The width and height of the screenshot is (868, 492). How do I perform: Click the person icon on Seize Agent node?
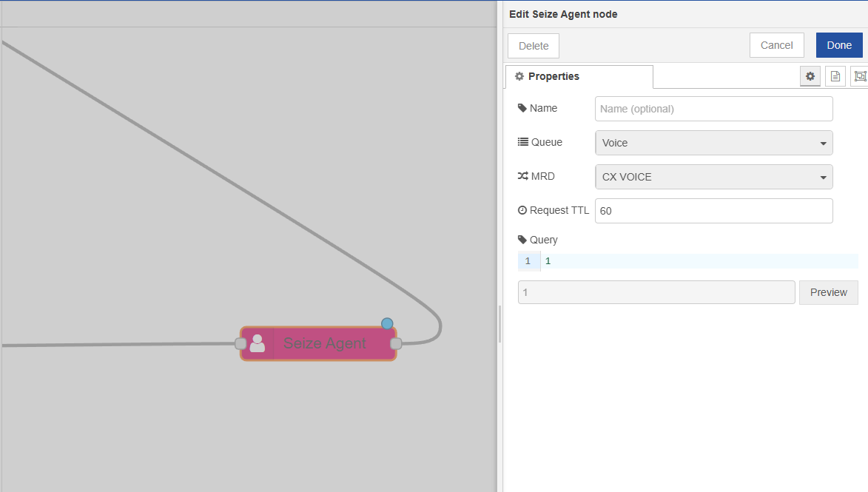258,343
